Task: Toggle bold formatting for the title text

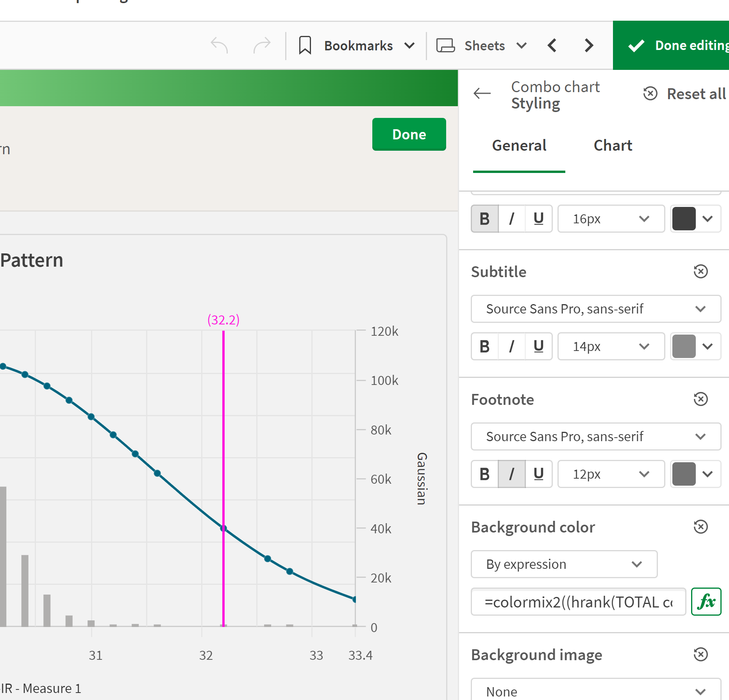Action: coord(484,219)
